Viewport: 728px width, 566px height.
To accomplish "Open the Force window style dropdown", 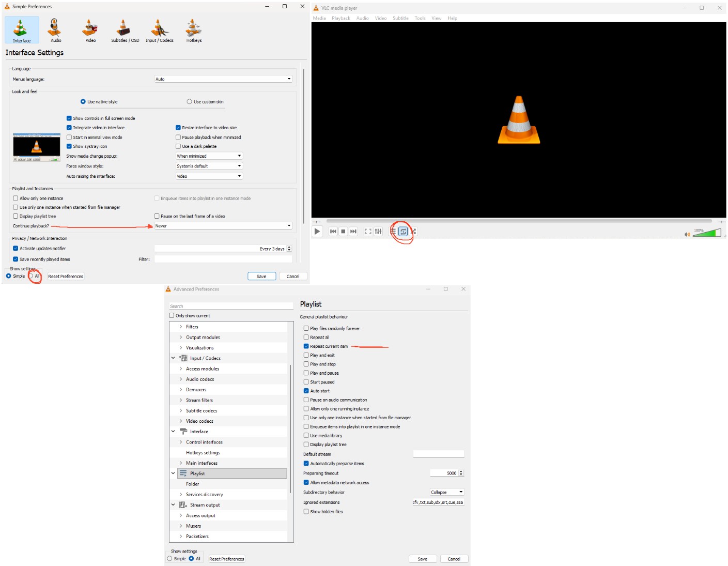I will coord(209,166).
